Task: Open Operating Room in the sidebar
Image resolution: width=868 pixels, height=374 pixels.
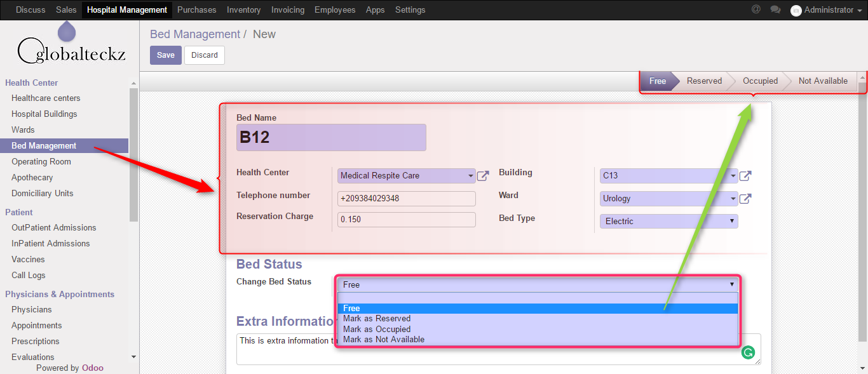Action: (41, 161)
